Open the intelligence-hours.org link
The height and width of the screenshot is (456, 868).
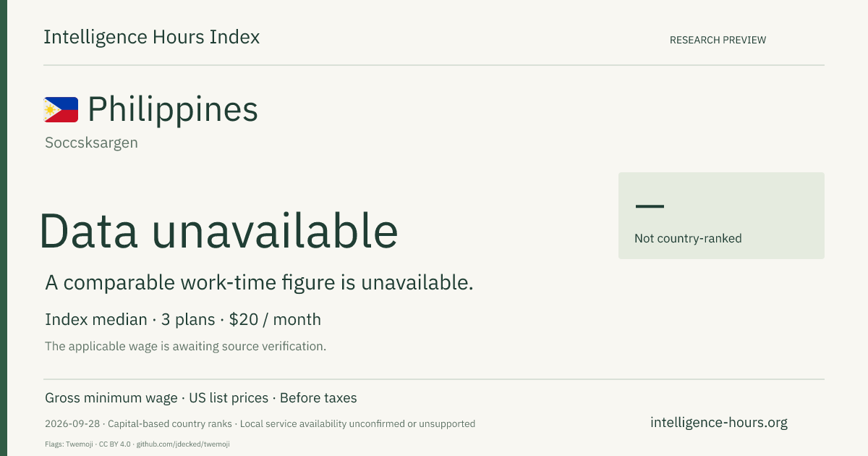[719, 423]
